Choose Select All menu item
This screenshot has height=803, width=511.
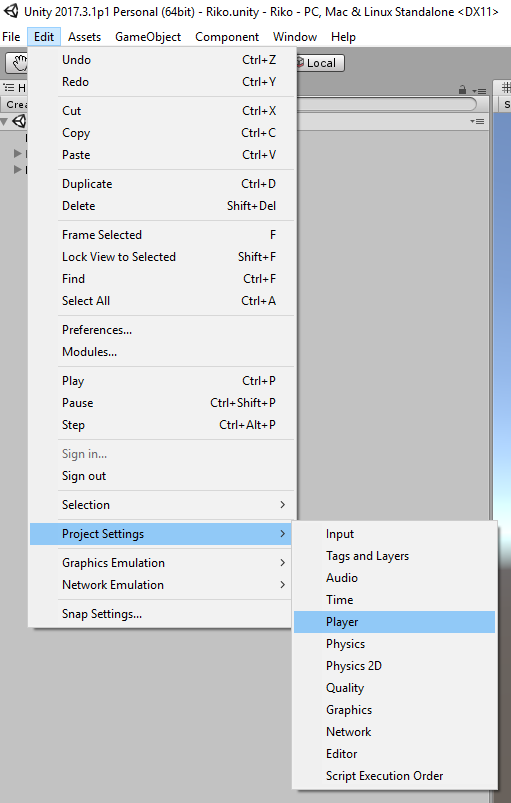162,301
